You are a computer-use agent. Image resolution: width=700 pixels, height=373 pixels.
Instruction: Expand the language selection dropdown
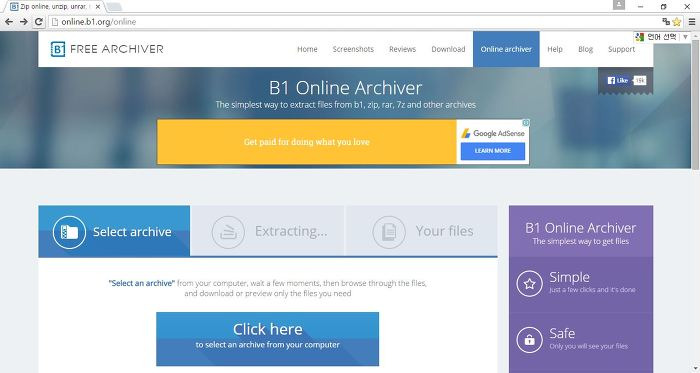click(685, 37)
